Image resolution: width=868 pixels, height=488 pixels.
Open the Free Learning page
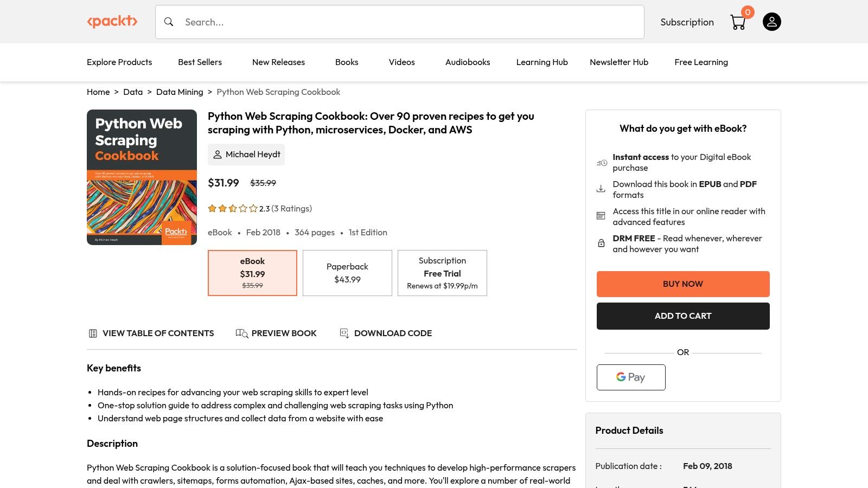[x=701, y=62]
